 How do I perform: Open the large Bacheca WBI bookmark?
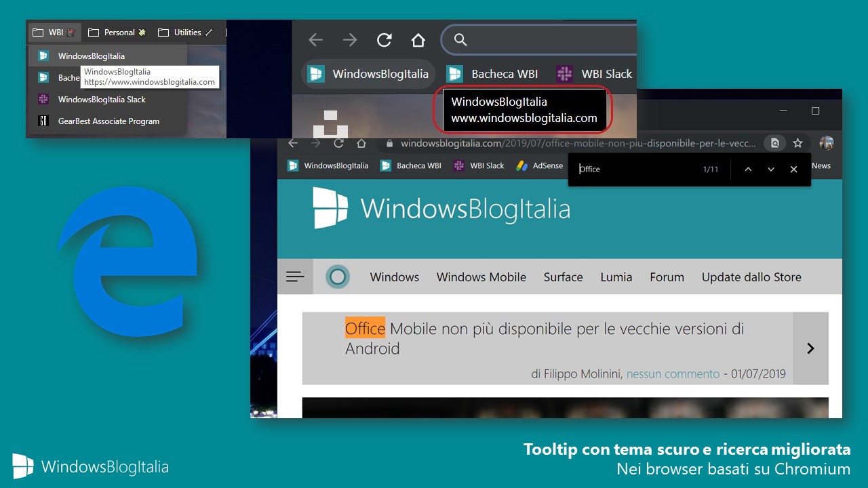492,74
